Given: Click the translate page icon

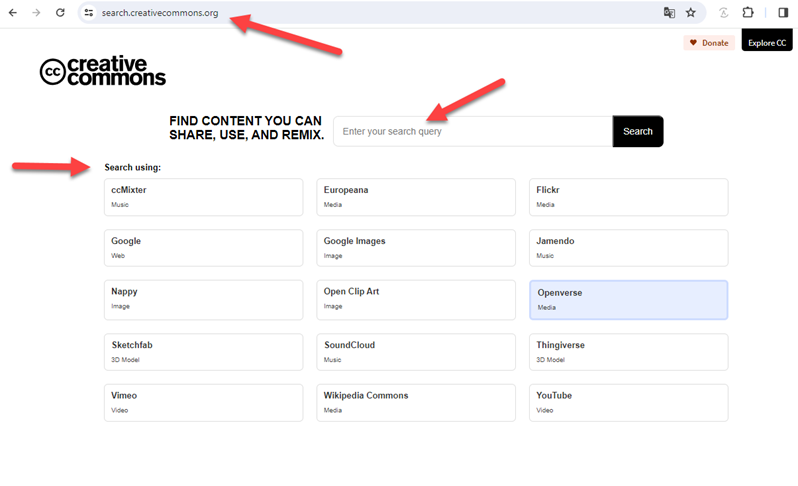Looking at the screenshot, I should pyautogui.click(x=669, y=13).
